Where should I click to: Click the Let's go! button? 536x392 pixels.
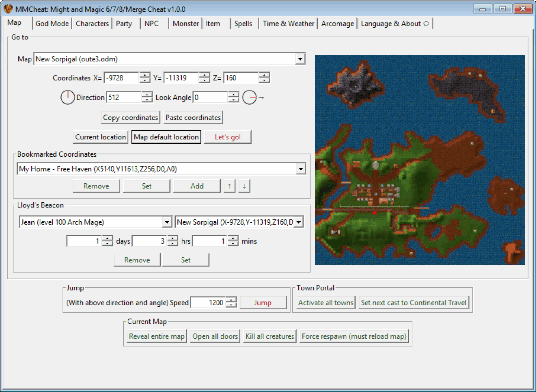[228, 137]
